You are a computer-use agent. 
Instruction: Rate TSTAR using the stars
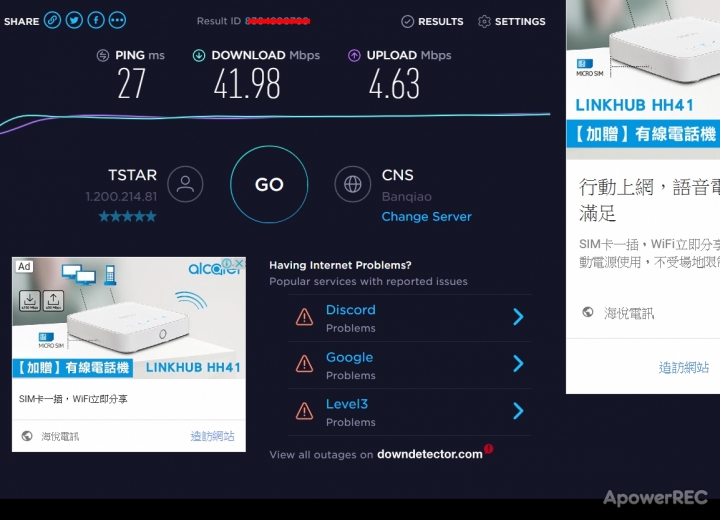pyautogui.click(x=128, y=216)
